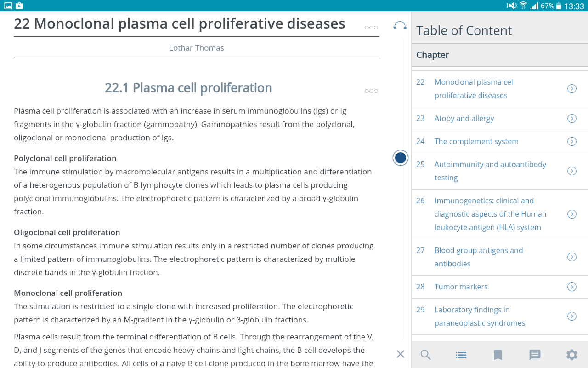Expand the Tumor markers chapter arrow
The height and width of the screenshot is (368, 588).
click(x=572, y=287)
